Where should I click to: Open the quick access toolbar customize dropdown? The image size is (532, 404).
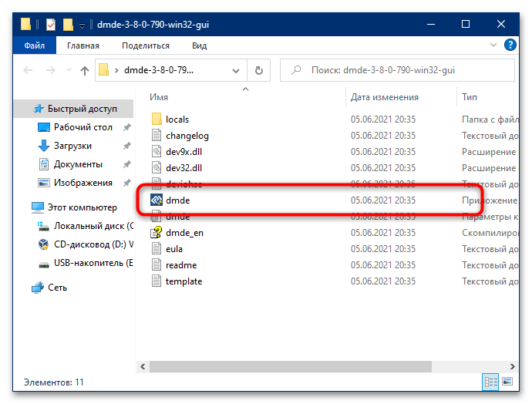[82, 25]
